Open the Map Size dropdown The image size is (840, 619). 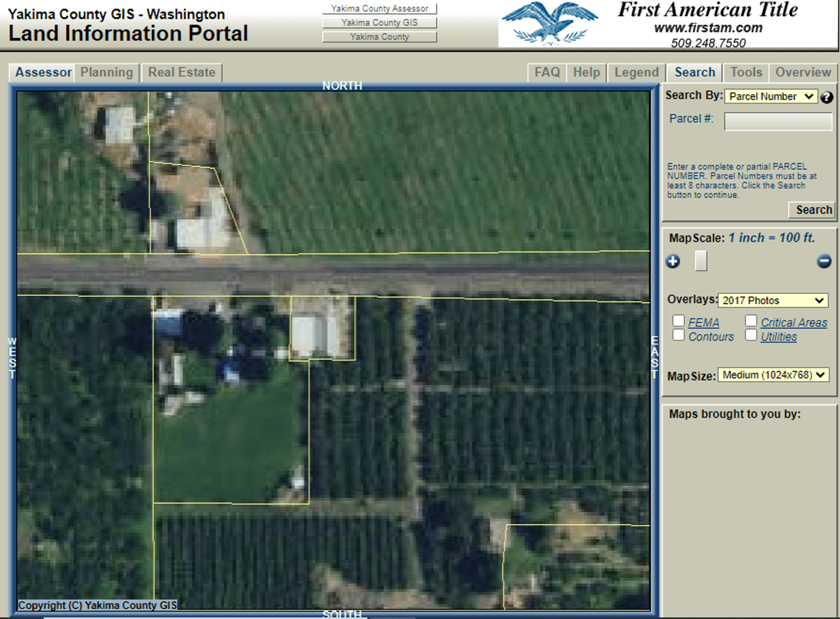pyautogui.click(x=773, y=375)
